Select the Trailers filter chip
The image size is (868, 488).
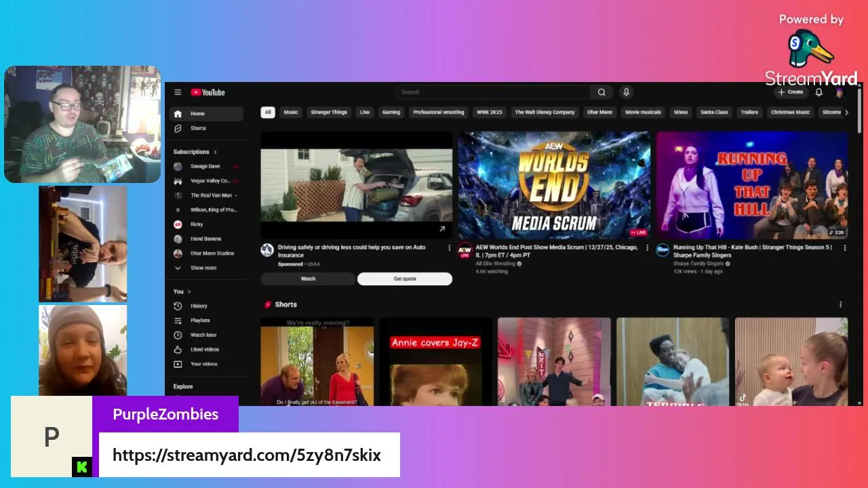click(749, 113)
